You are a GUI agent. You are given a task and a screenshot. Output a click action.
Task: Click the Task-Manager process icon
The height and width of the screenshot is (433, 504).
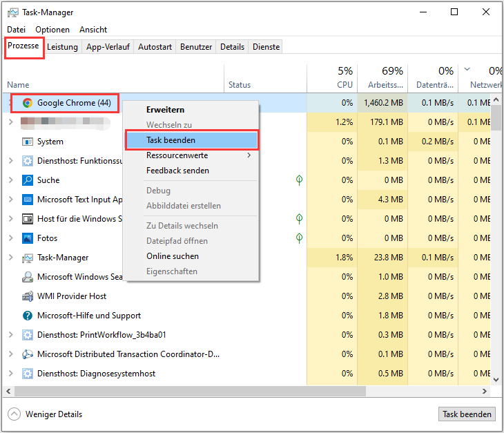pyautogui.click(x=28, y=258)
